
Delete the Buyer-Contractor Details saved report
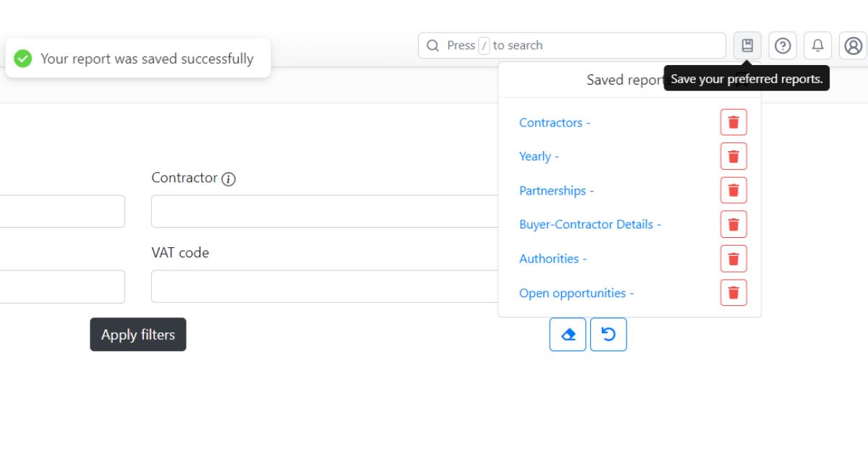(733, 224)
